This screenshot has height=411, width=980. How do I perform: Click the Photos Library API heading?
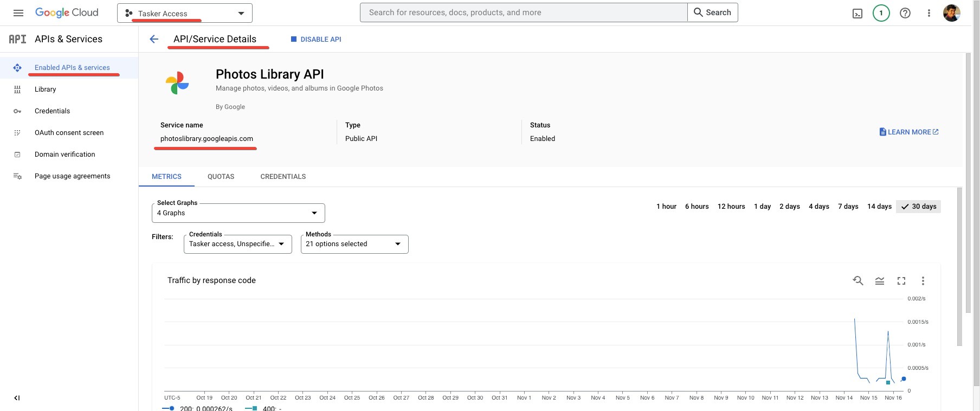pyautogui.click(x=270, y=74)
